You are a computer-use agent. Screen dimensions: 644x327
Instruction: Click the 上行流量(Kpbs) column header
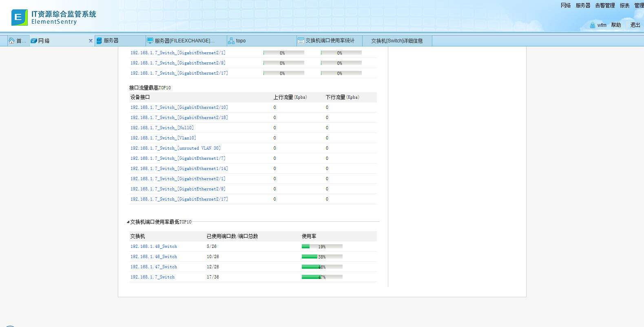[x=290, y=97]
